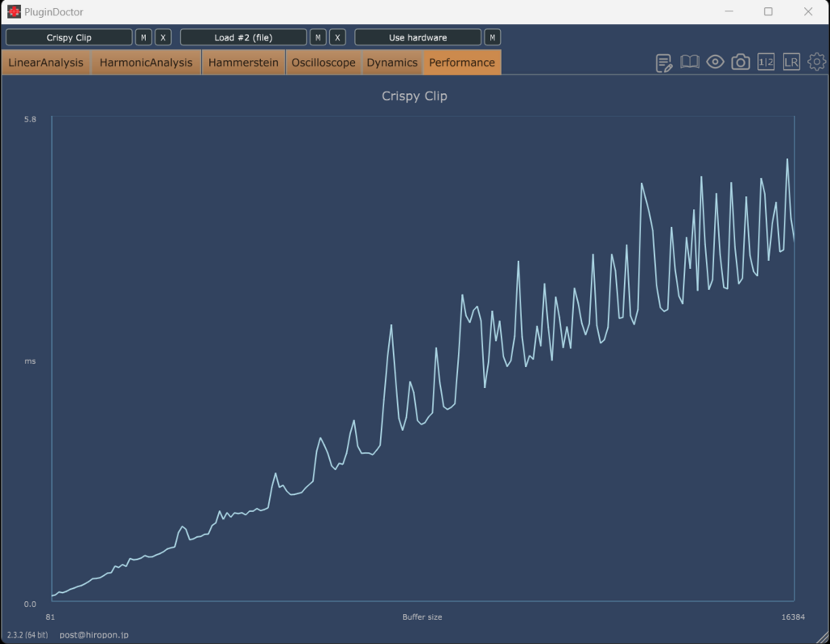This screenshot has width=830, height=644.
Task: Select the Performance tab
Action: (x=462, y=62)
